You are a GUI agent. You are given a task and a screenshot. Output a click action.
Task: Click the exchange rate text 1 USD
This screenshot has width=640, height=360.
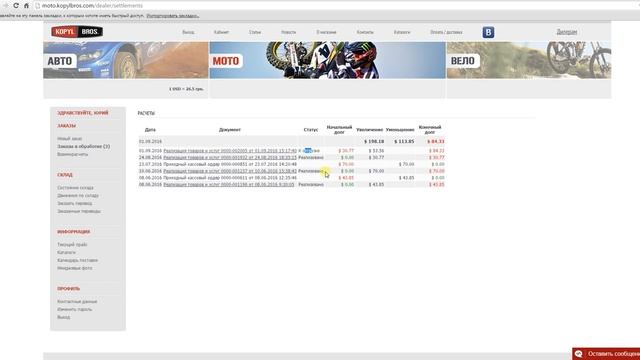pos(186,89)
